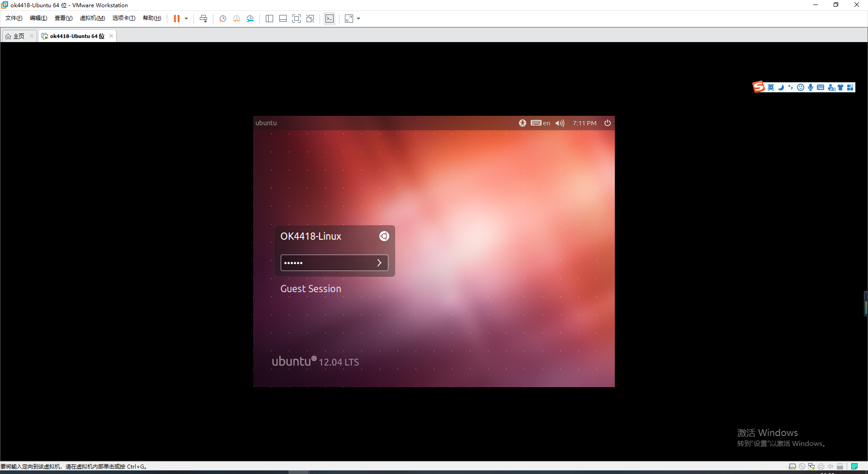Viewport: 868px width, 474px height.
Task: Switch to Unity mode
Action: (310, 19)
